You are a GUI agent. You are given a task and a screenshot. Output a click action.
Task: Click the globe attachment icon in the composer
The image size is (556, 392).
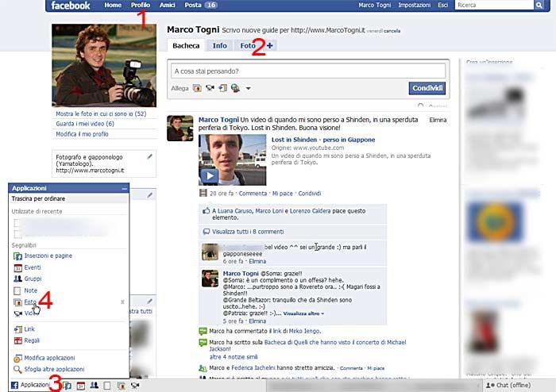(x=235, y=88)
